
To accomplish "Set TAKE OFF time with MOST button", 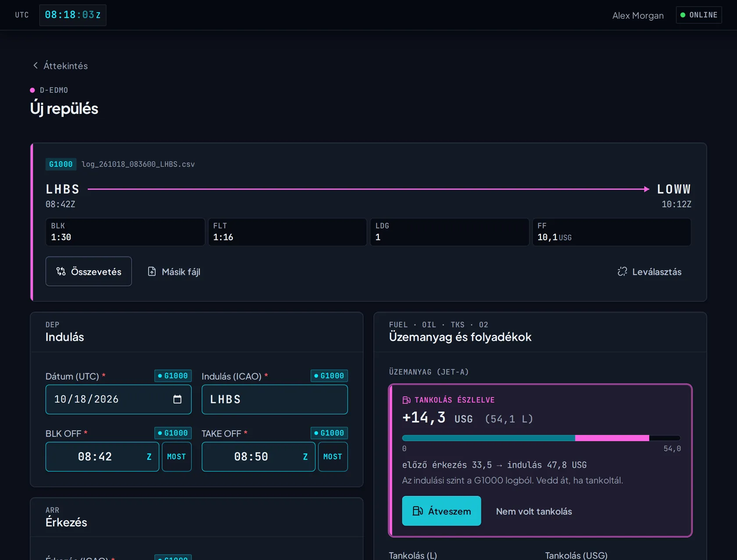I will click(333, 457).
